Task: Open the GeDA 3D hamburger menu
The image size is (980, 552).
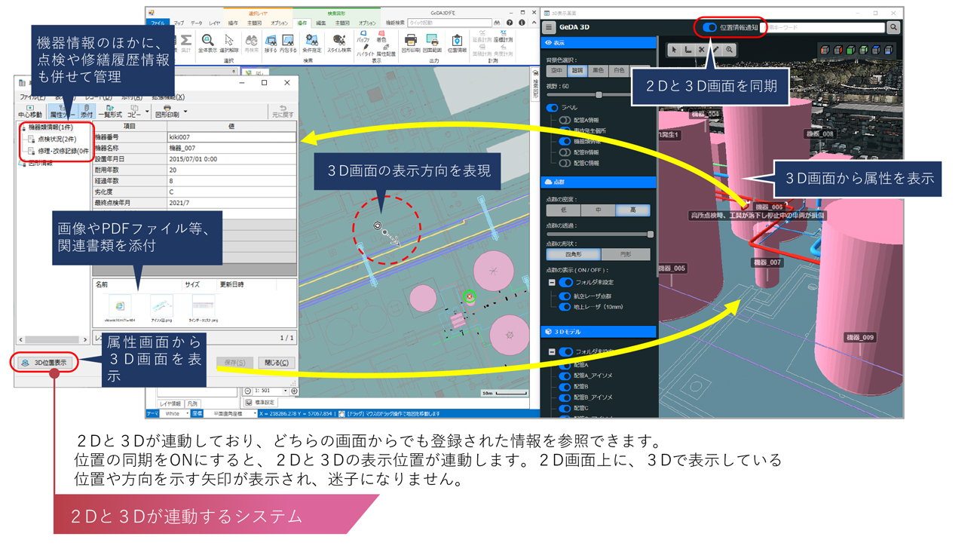Action: 549,27
